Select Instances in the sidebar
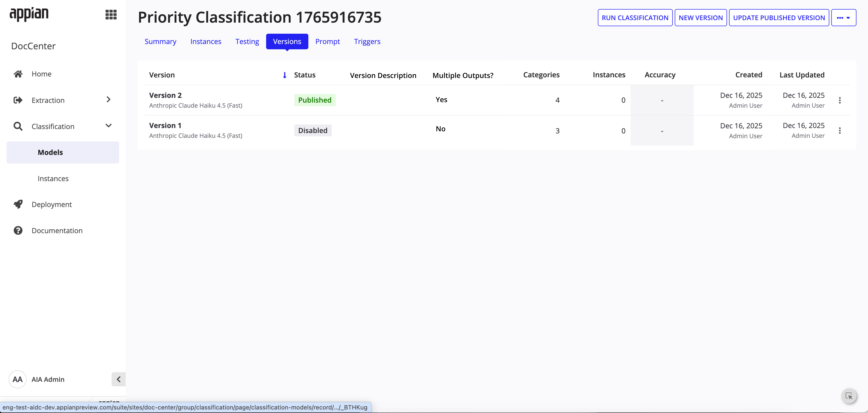This screenshot has width=868, height=413. pyautogui.click(x=53, y=178)
